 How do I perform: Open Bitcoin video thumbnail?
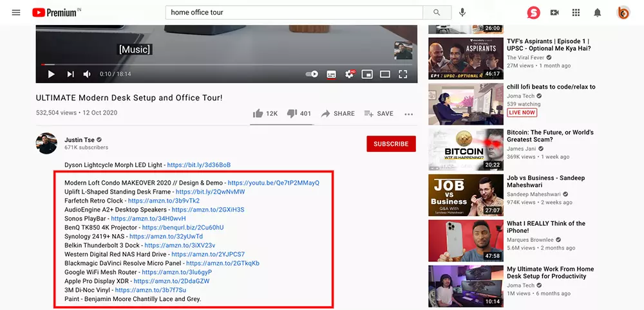click(466, 150)
